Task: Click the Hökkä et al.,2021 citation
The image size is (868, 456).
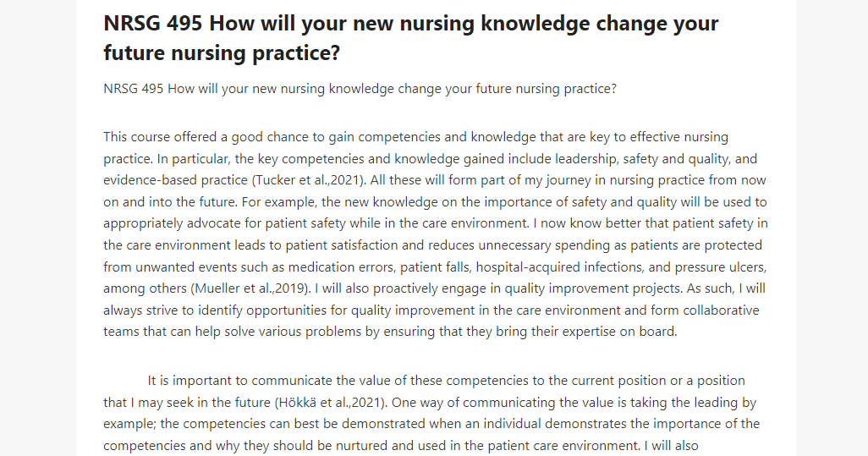Action: tap(329, 403)
